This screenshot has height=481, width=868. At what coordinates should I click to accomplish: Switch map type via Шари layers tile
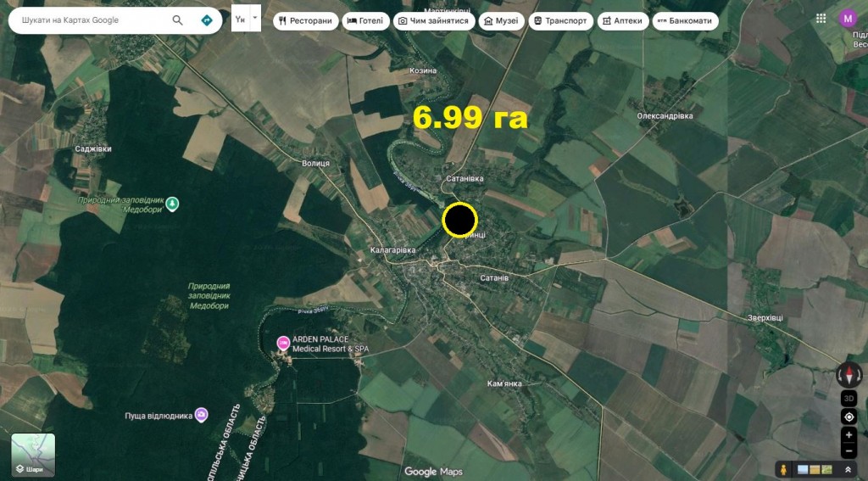click(x=33, y=455)
